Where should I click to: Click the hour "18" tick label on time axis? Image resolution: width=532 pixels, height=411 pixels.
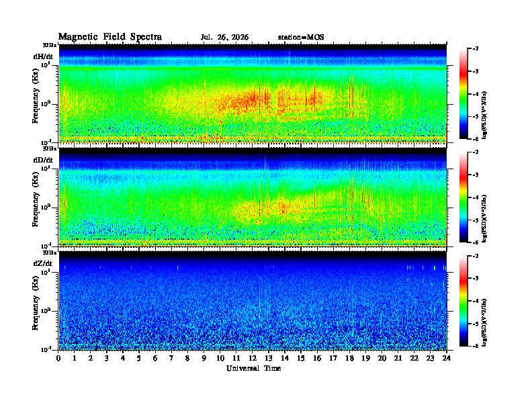pos(349,358)
